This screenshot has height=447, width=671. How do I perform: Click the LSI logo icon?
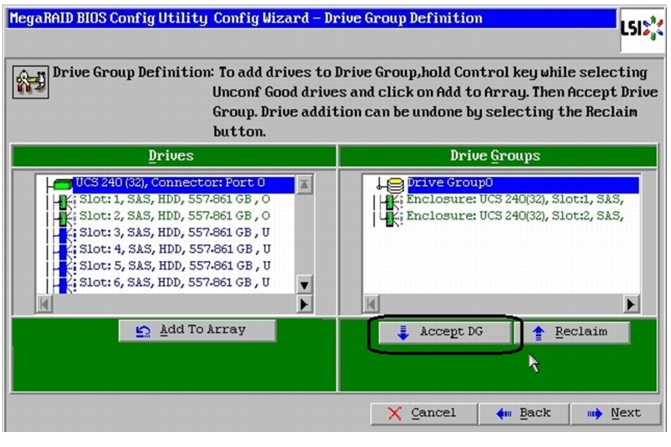[642, 29]
